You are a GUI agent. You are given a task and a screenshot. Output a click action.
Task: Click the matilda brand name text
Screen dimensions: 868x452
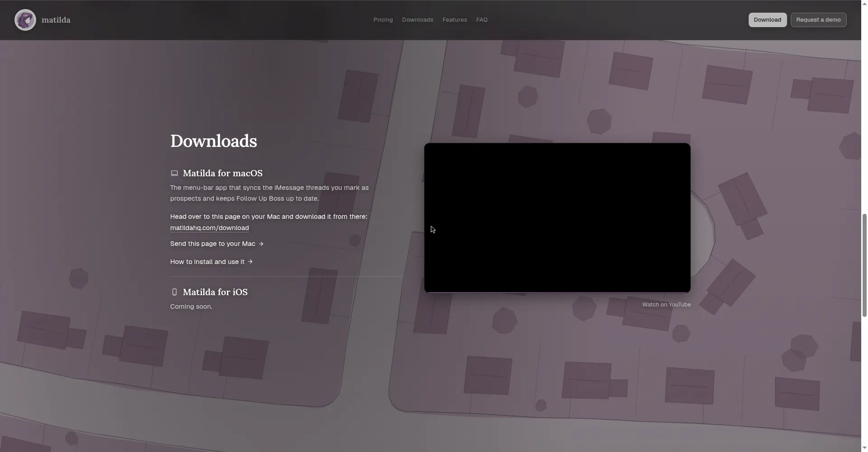coord(56,20)
